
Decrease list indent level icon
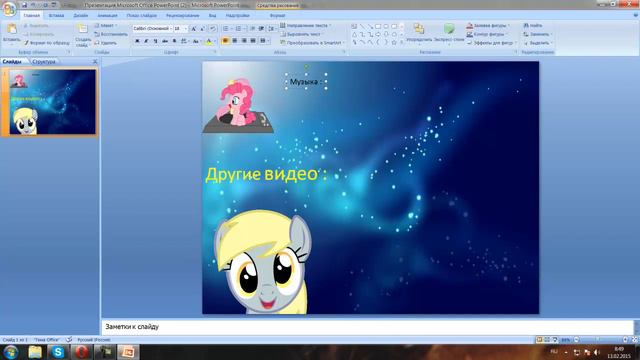tap(252, 29)
